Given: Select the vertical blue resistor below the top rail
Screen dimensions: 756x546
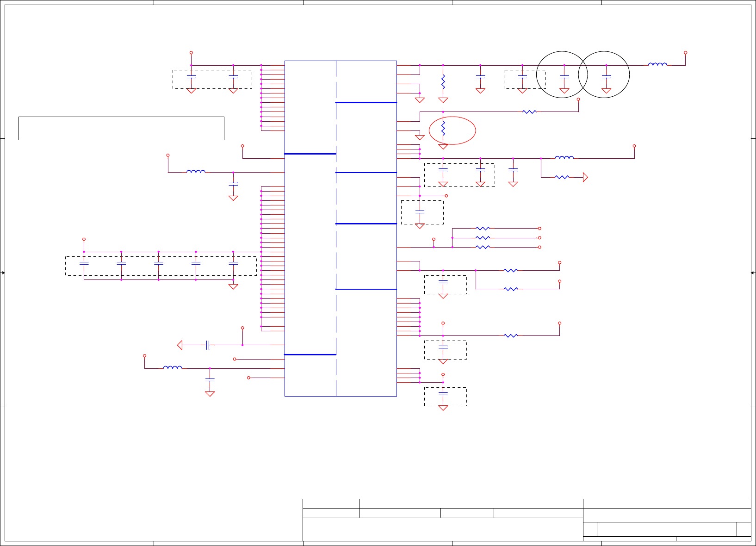Looking at the screenshot, I should point(443,81).
